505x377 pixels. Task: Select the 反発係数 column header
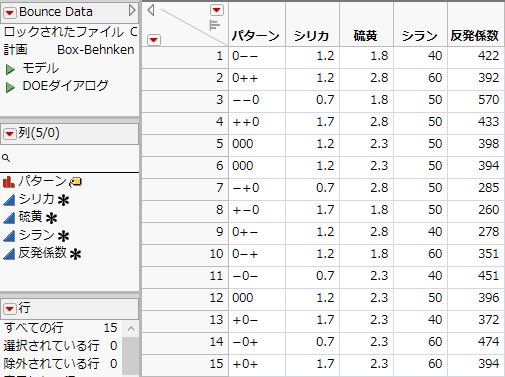click(x=476, y=24)
